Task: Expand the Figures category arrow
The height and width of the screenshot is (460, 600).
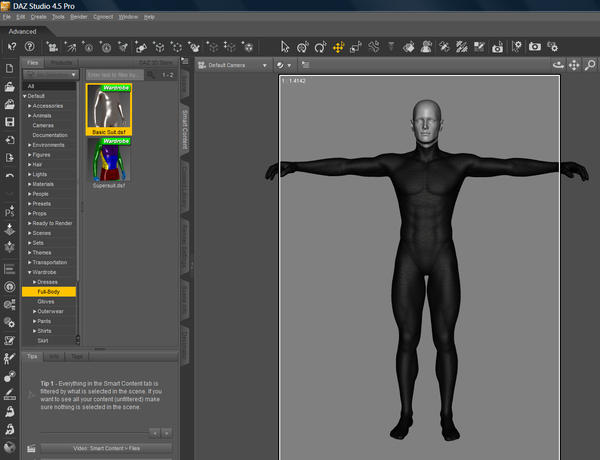Action: pyautogui.click(x=29, y=155)
